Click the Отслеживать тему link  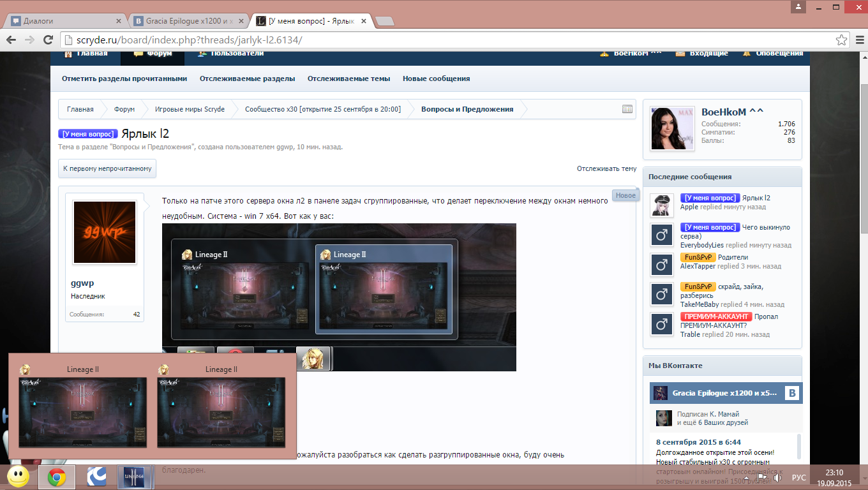[x=606, y=168]
